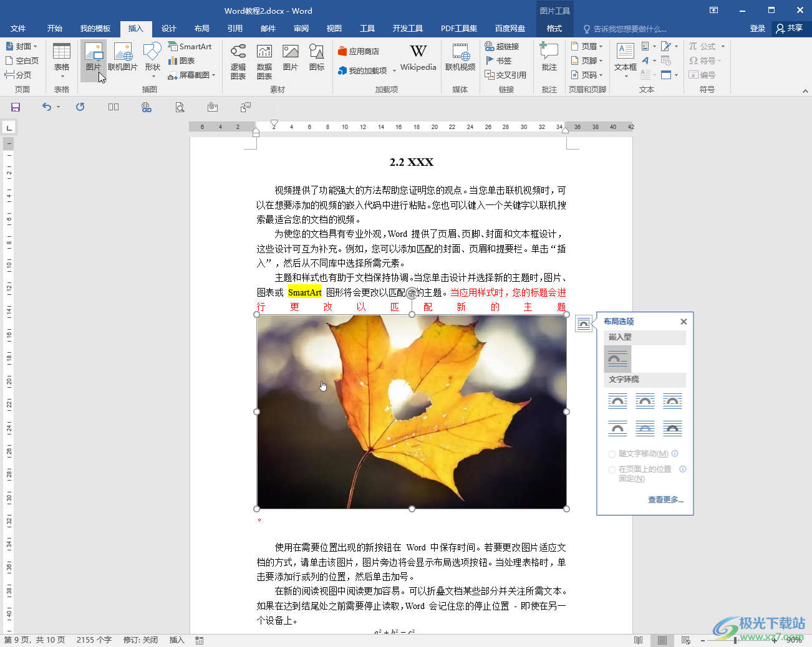Click the print preview magnifier icon
Image resolution: width=812 pixels, height=647 pixels.
pos(180,107)
